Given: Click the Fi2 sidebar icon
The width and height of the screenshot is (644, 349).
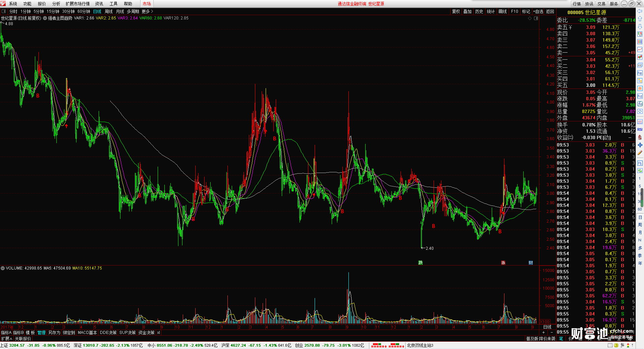Looking at the screenshot, I should 640,96.
